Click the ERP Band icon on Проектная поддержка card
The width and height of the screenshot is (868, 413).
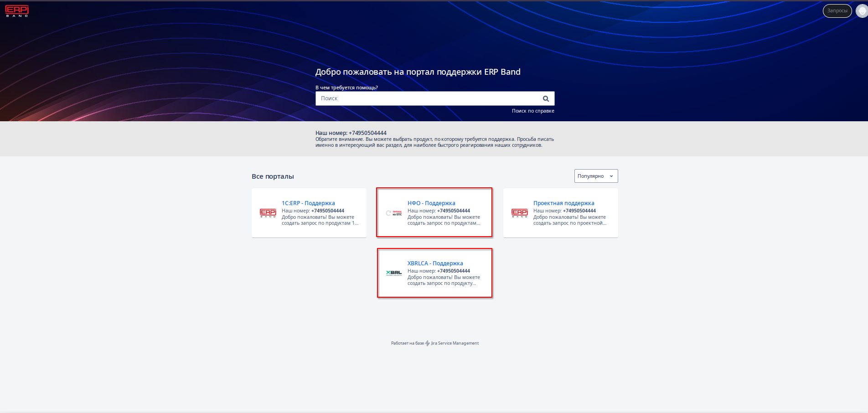coord(520,213)
